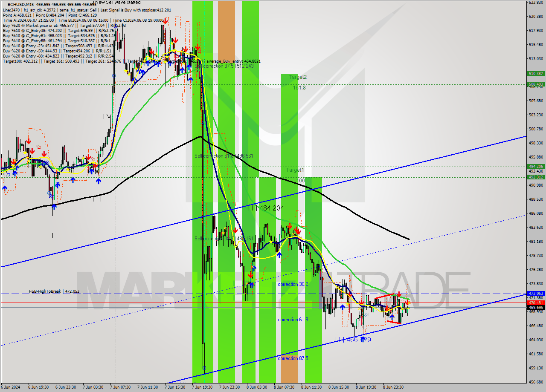Click the green 510.387 price tag
The image size is (546, 392).
pyautogui.click(x=536, y=74)
